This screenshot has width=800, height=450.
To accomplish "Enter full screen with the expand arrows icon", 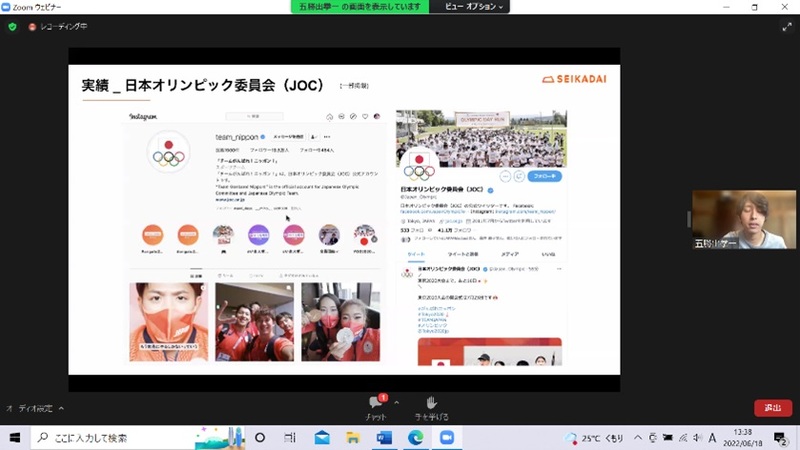I will click(787, 27).
